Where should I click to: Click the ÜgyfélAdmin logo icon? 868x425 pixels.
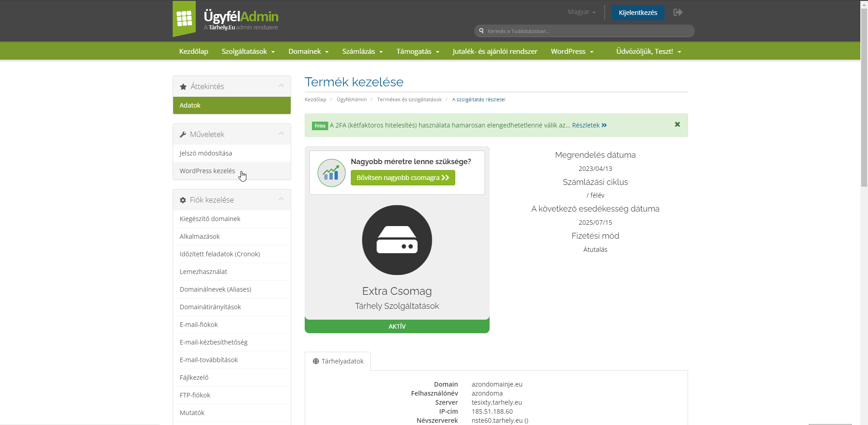184,19
